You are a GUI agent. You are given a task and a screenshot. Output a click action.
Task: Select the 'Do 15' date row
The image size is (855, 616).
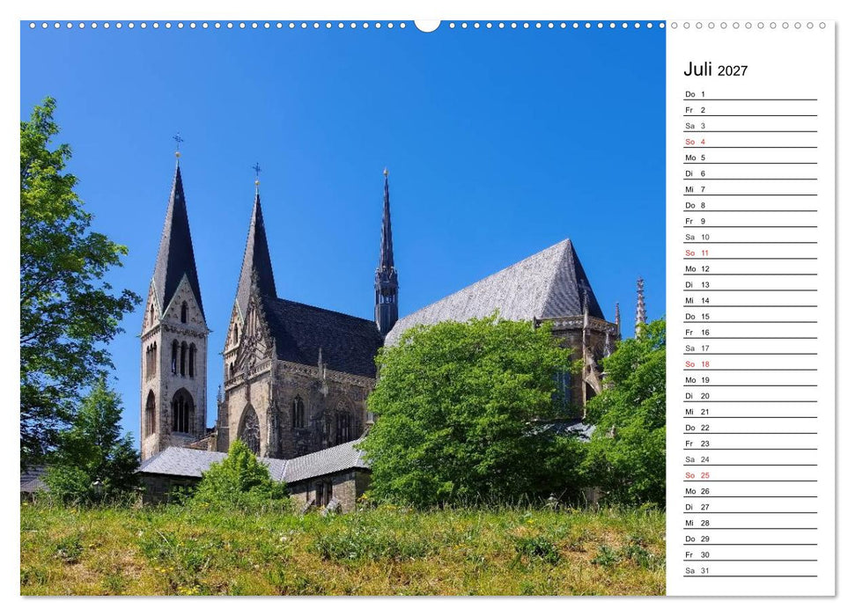(750, 317)
